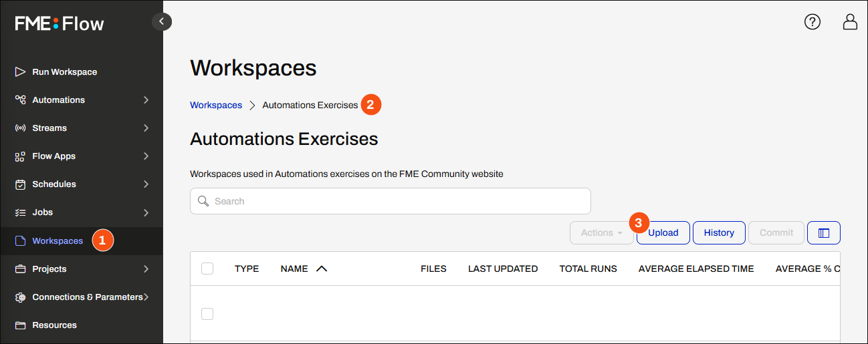868x344 pixels.
Task: Click the Upload button
Action: [663, 232]
